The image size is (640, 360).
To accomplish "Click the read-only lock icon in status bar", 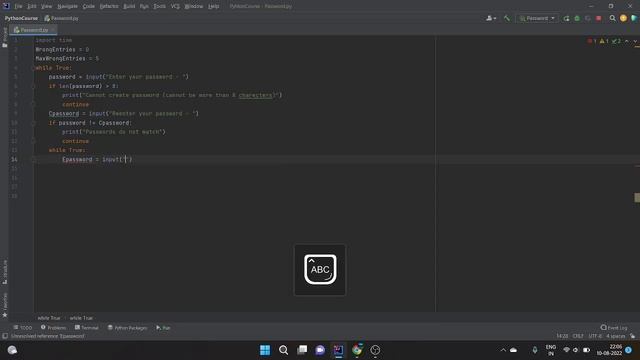I will (633, 336).
